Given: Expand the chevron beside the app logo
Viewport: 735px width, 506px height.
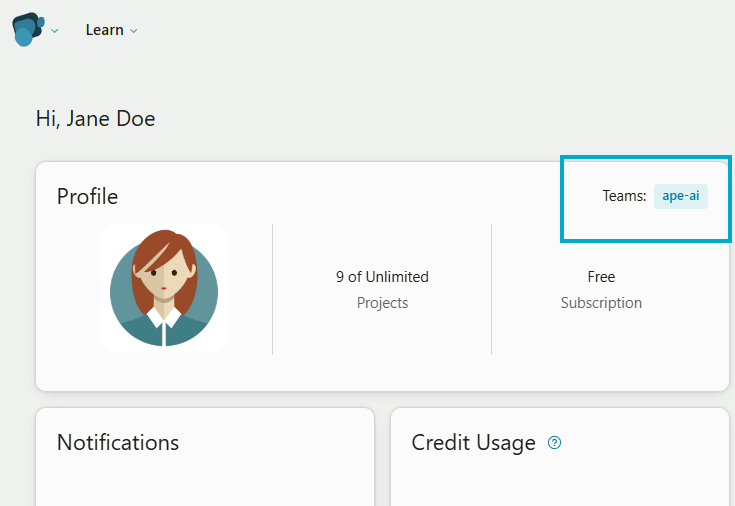Looking at the screenshot, I should (x=54, y=31).
